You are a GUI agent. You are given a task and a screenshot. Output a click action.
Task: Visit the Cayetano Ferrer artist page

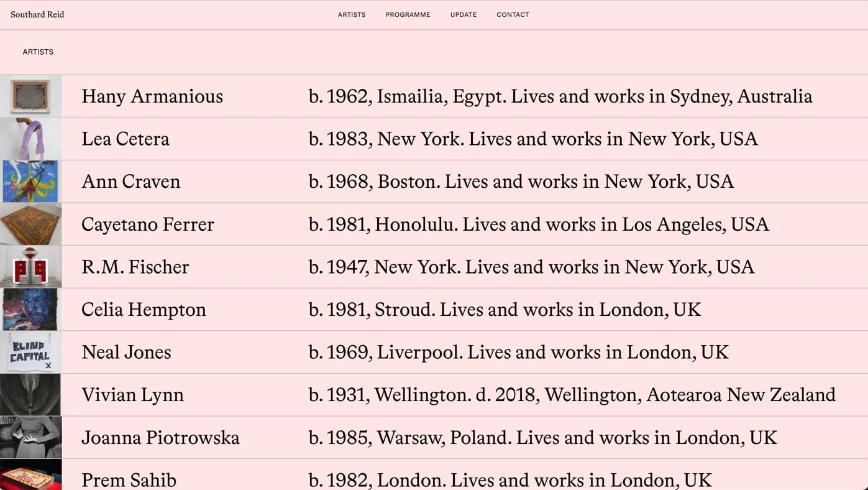pos(148,224)
